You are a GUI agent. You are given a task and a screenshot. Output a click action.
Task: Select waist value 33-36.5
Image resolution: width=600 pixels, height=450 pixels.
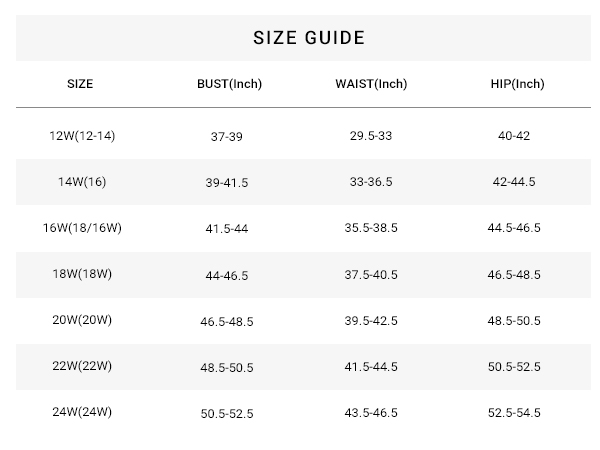[x=371, y=182]
